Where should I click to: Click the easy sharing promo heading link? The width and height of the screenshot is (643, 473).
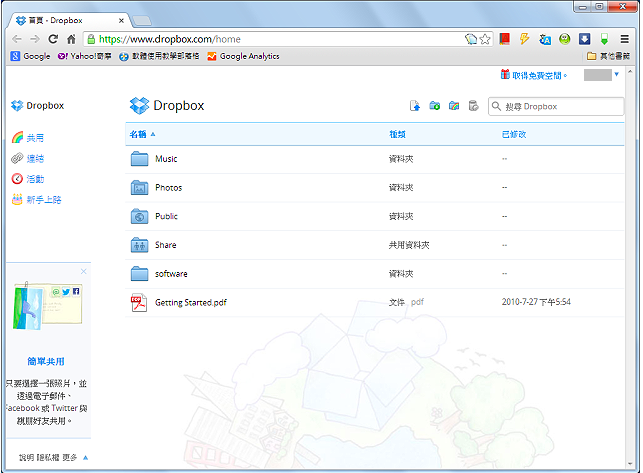pos(46,361)
